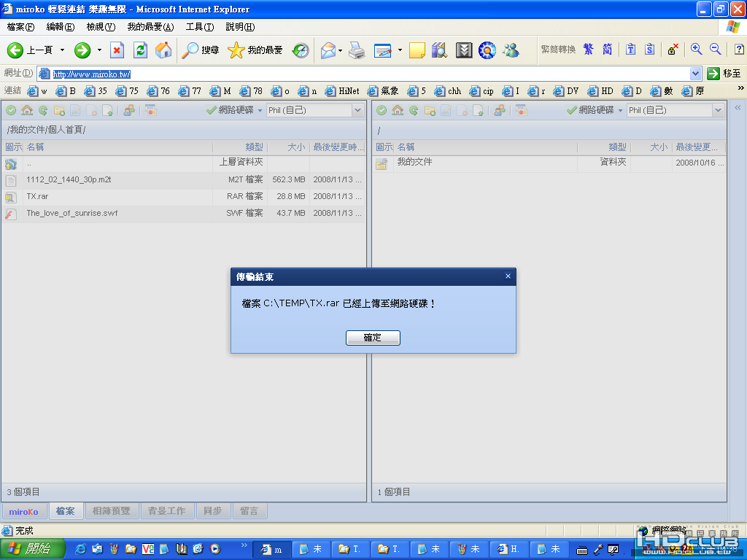Expand the links bar overflow chevron
The image size is (747, 560).
pos(740,88)
